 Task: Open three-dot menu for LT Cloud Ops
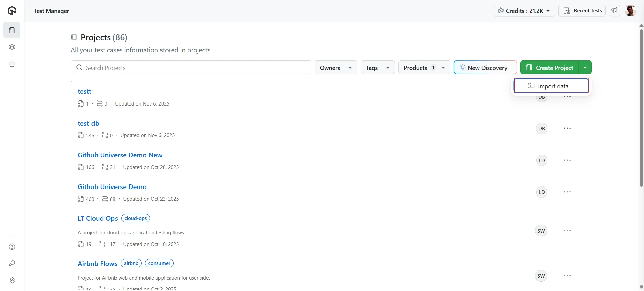567,231
